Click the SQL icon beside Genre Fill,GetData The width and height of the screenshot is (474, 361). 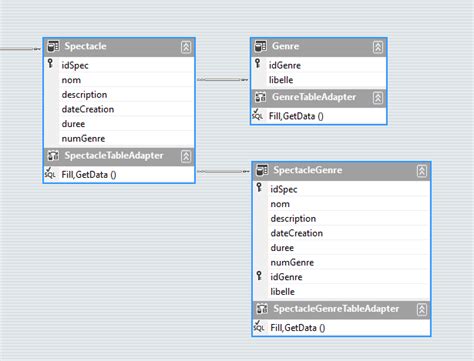tap(257, 115)
